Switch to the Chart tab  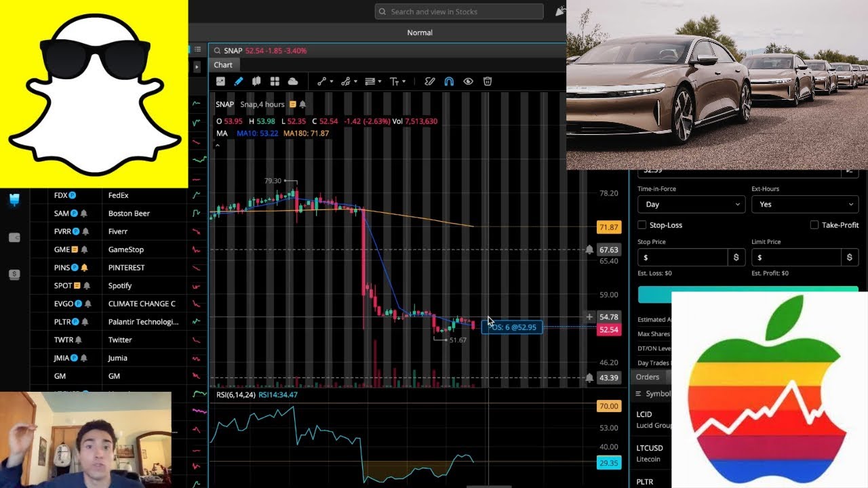(223, 65)
